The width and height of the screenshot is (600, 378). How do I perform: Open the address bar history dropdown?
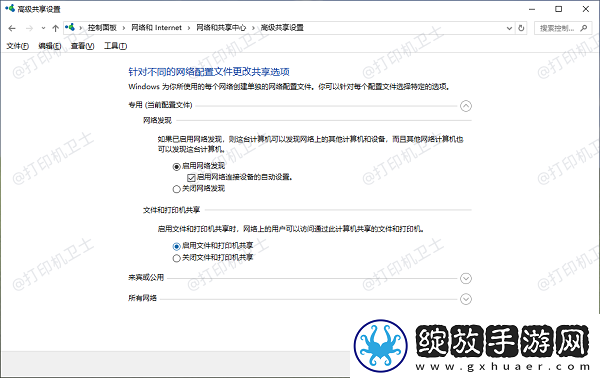509,28
